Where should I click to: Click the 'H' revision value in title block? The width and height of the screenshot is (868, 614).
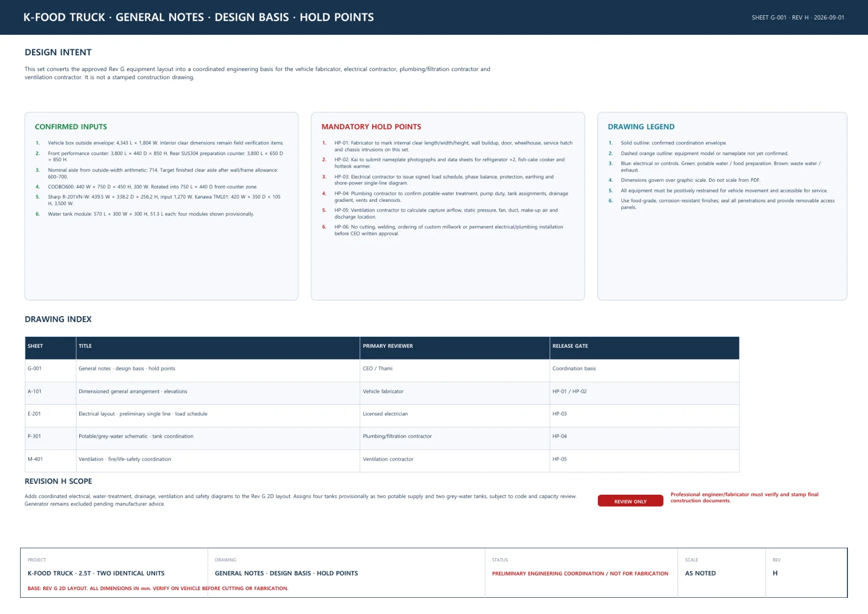click(x=775, y=573)
